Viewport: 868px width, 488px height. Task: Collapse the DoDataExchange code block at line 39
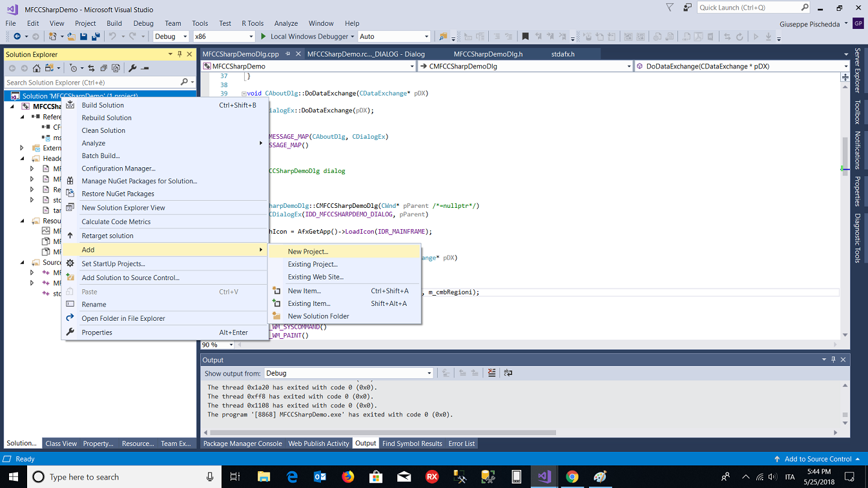243,94
